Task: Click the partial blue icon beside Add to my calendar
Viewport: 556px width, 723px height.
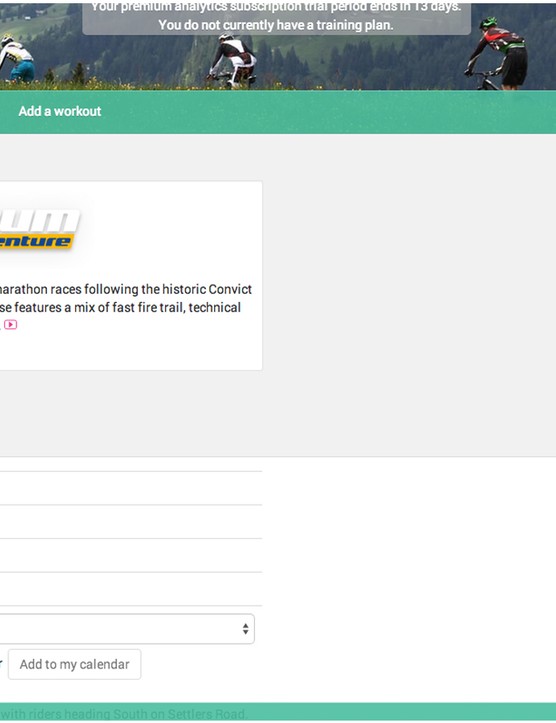Action: point(1,664)
